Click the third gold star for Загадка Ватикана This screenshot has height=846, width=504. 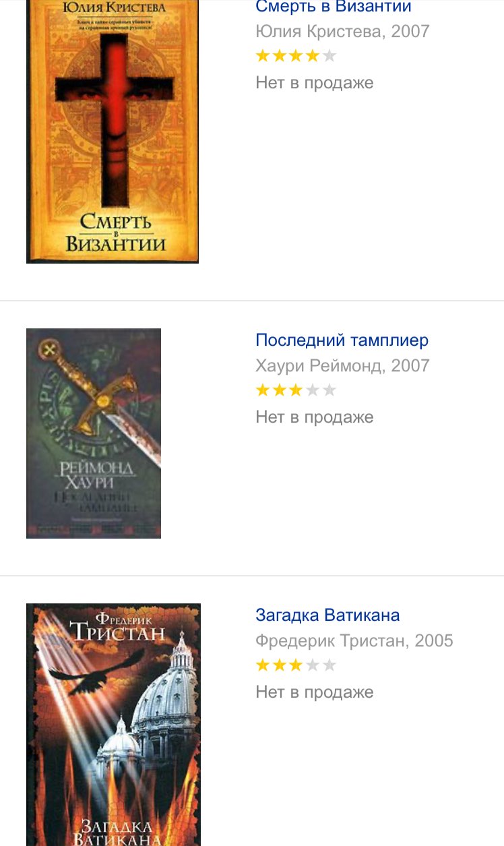click(296, 665)
